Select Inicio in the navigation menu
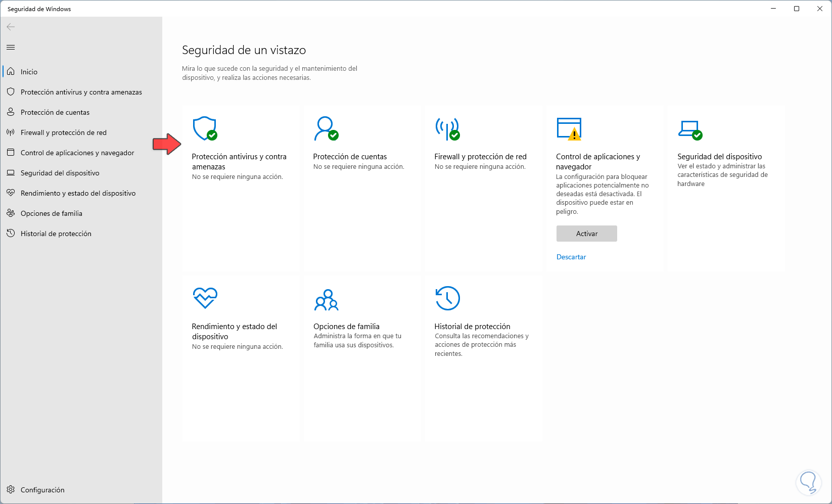This screenshot has width=832, height=504. 29,72
